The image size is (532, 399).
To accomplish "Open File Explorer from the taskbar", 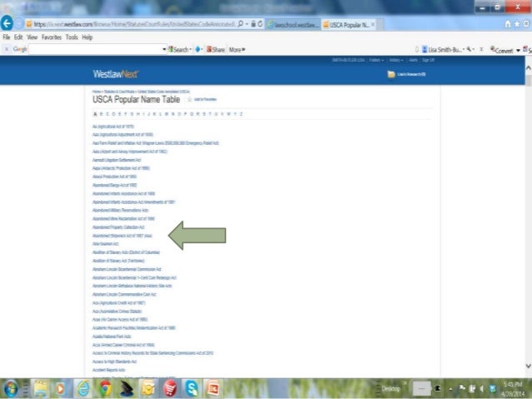I will coord(40,388).
